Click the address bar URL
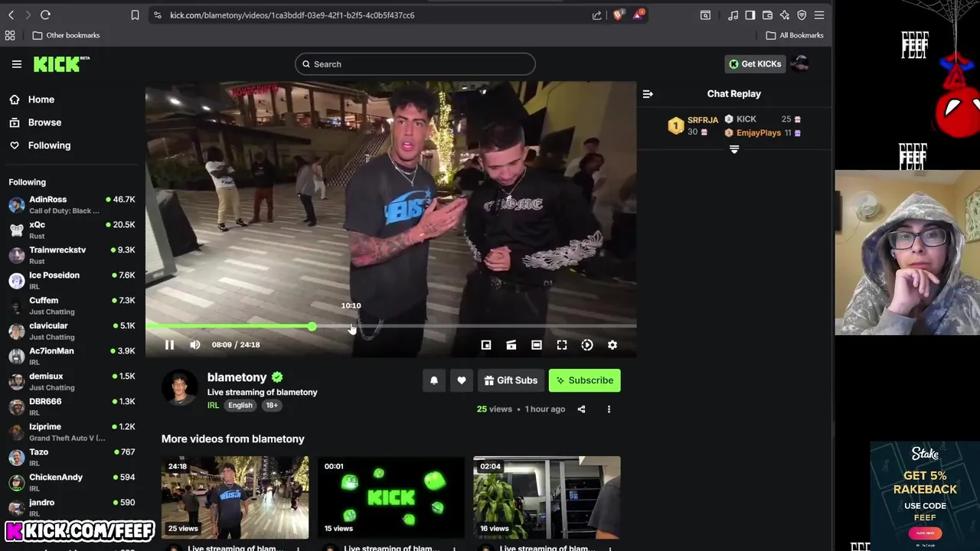The width and height of the screenshot is (980, 551). pyautogui.click(x=292, y=15)
